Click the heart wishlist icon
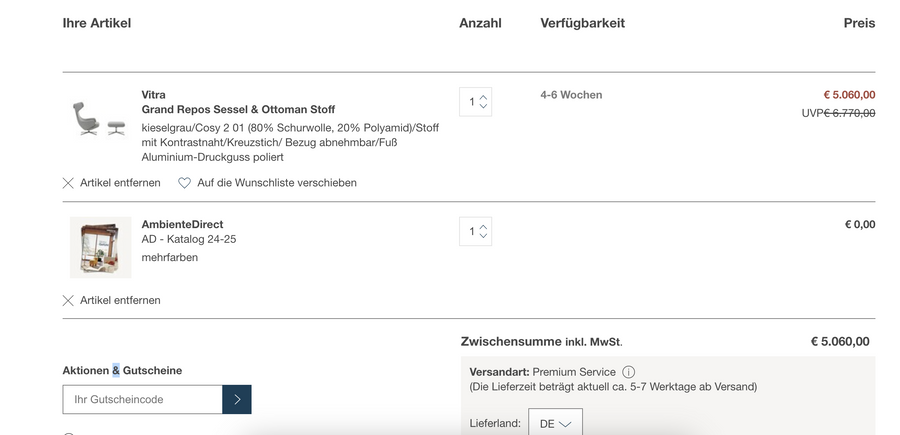 pyautogui.click(x=184, y=183)
